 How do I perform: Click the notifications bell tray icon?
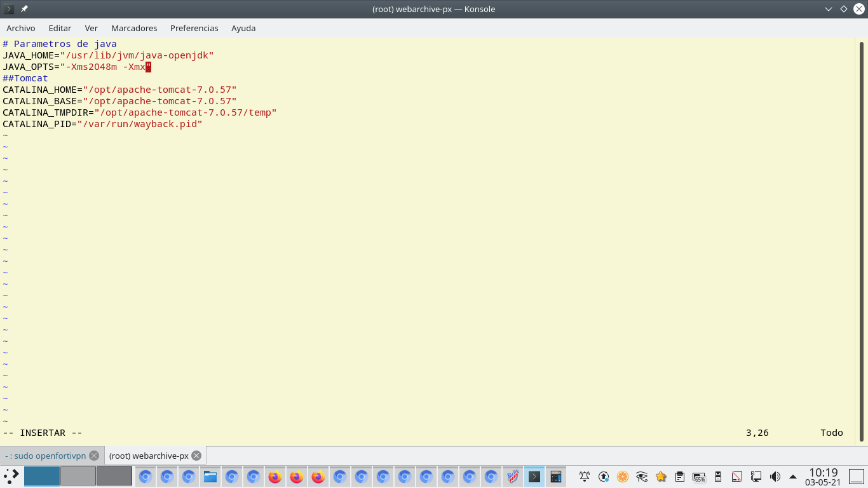[585, 477]
